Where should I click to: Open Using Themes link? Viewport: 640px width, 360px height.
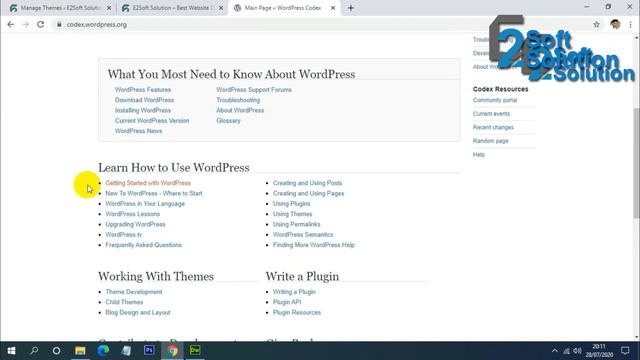click(x=293, y=214)
